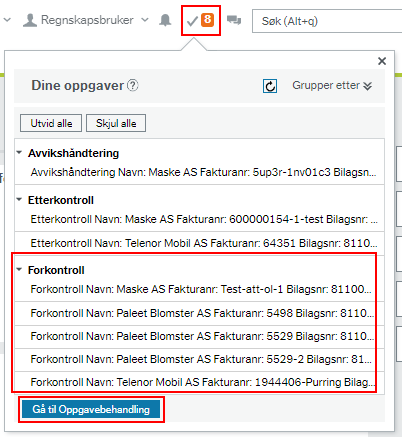This screenshot has width=402, height=437.
Task: Refresh the task list
Action: (x=270, y=86)
